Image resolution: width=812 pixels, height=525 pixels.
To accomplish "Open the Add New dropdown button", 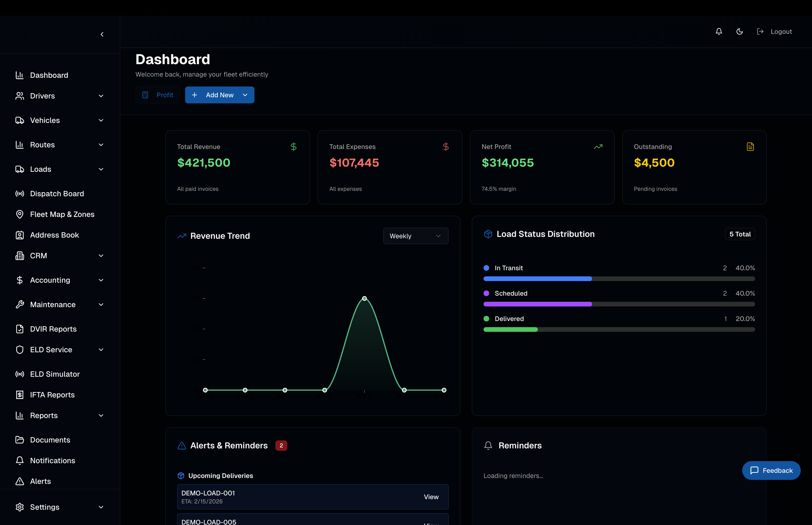I will click(219, 95).
